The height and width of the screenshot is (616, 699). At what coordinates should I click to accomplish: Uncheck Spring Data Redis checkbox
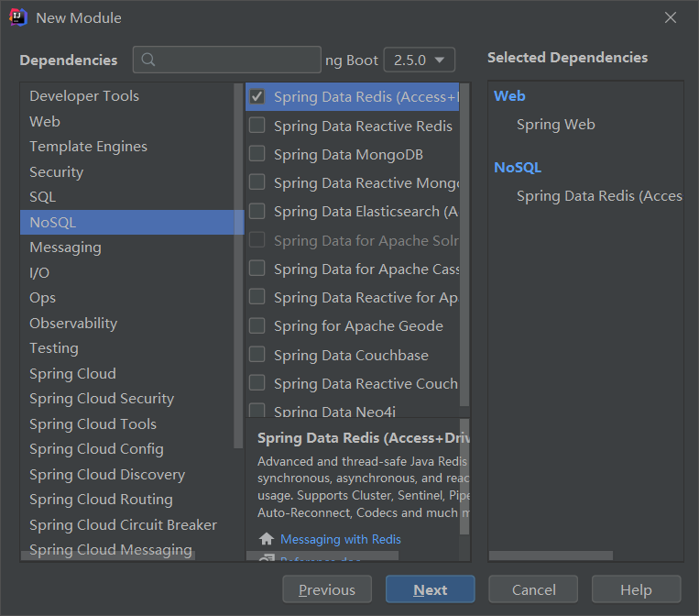tap(257, 96)
